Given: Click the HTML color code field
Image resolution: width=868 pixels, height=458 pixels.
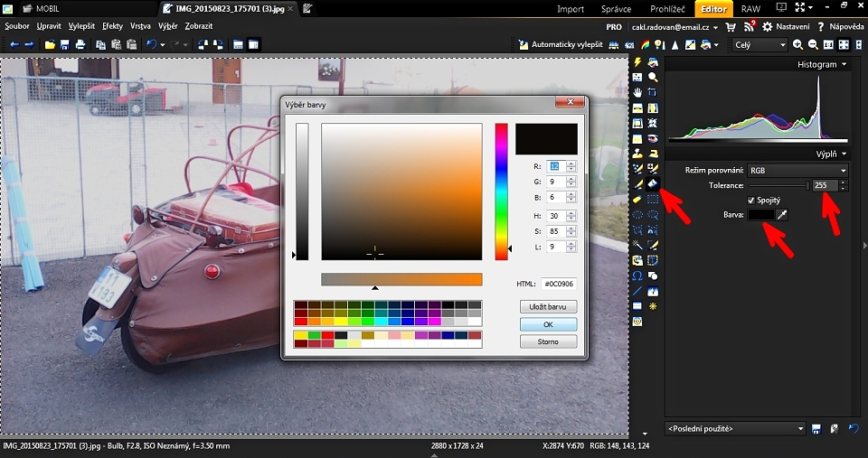Looking at the screenshot, I should click(559, 284).
